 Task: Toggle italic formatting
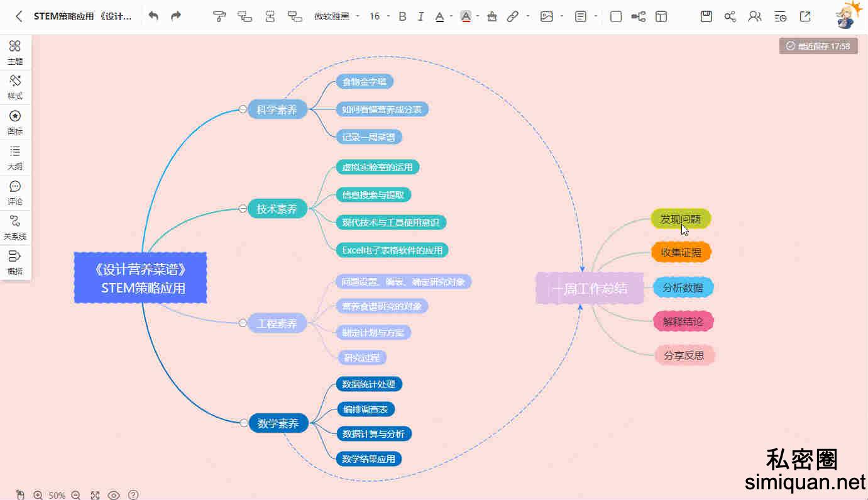420,16
